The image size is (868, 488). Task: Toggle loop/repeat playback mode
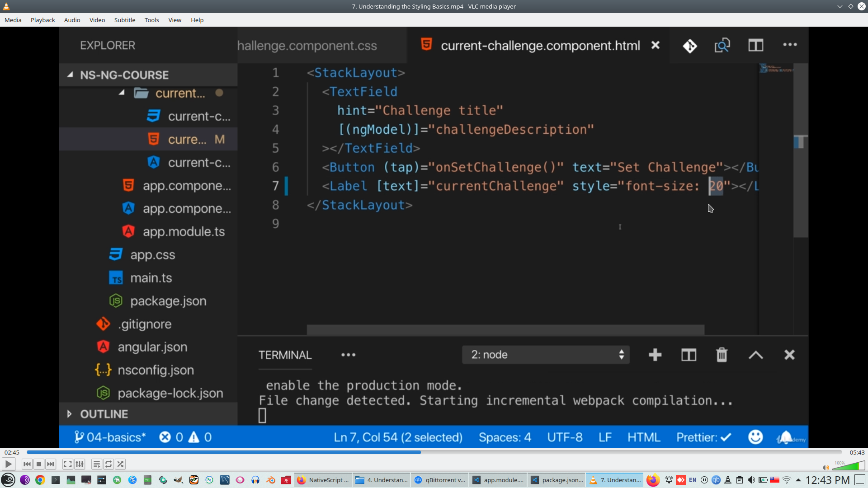[108, 464]
